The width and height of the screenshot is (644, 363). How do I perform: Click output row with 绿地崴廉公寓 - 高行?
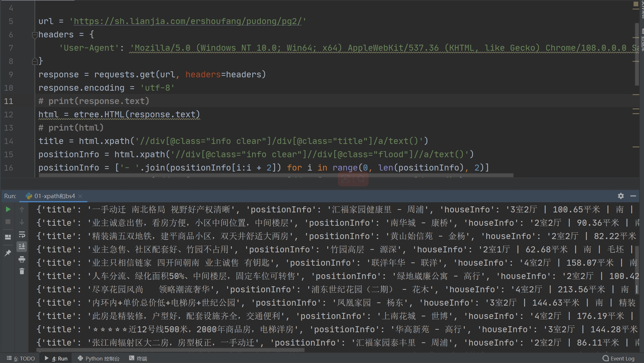(x=337, y=276)
